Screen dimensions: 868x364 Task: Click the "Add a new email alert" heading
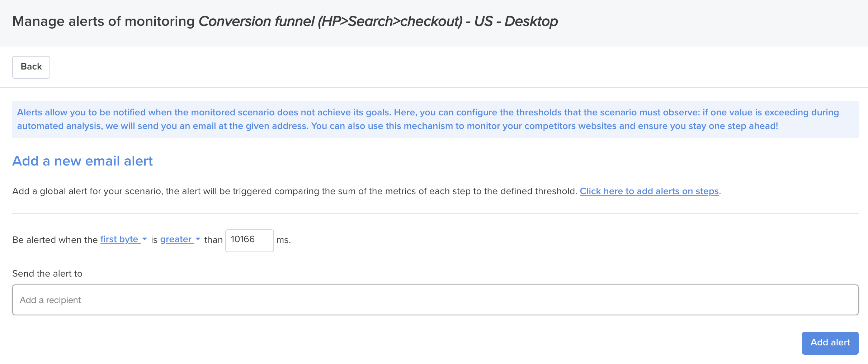point(82,161)
